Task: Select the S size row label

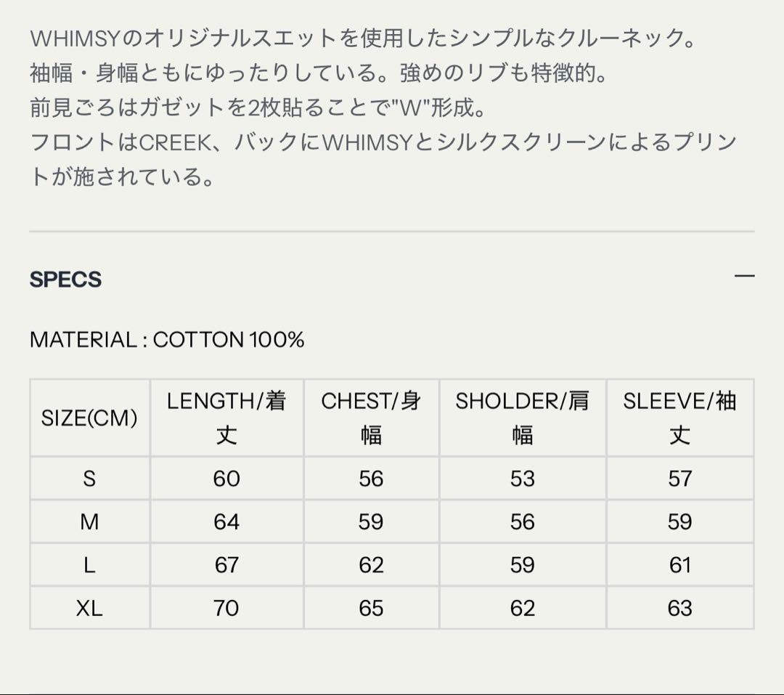Action: [x=89, y=478]
